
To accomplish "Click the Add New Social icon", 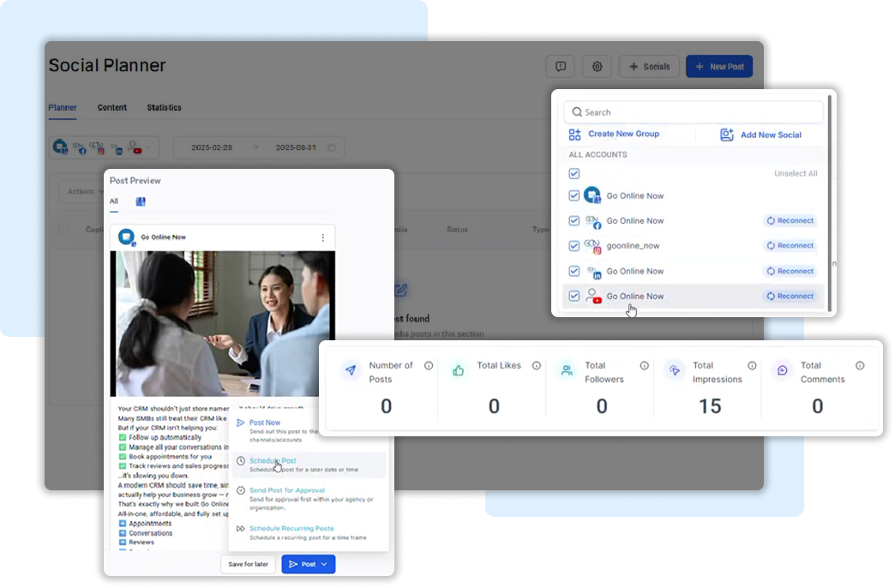I will coord(727,135).
